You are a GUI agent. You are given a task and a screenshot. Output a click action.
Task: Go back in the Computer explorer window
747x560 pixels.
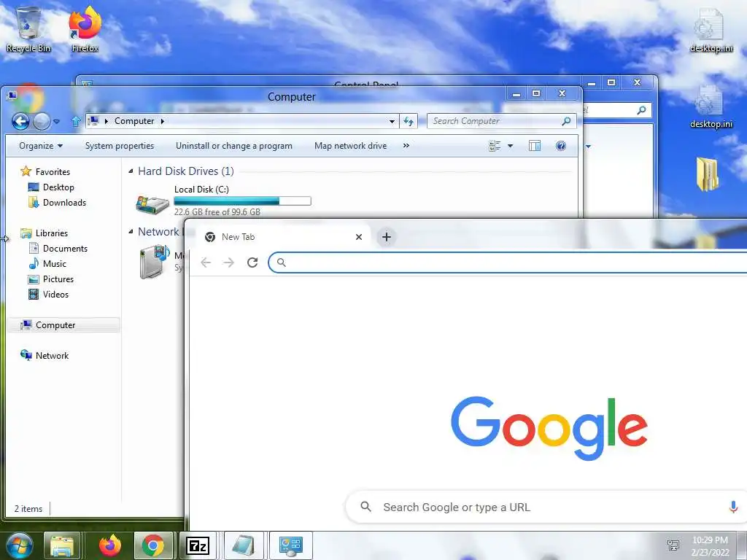[20, 122]
